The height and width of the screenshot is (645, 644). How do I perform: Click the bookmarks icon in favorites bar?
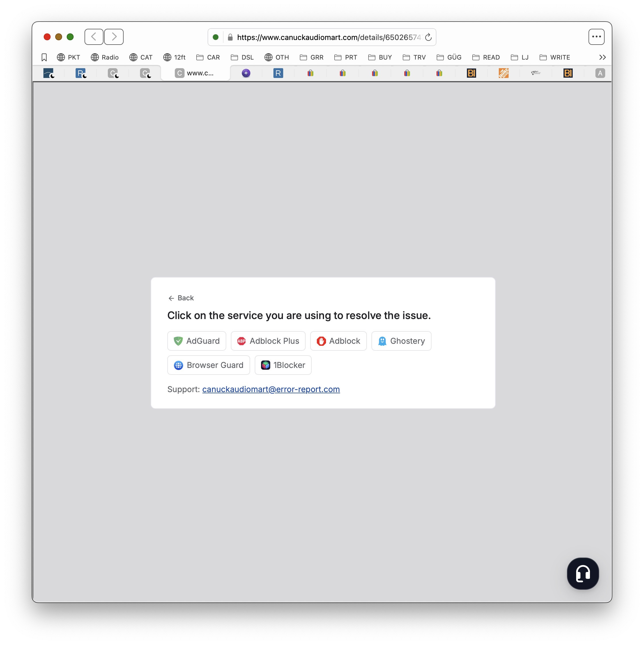[x=44, y=58]
